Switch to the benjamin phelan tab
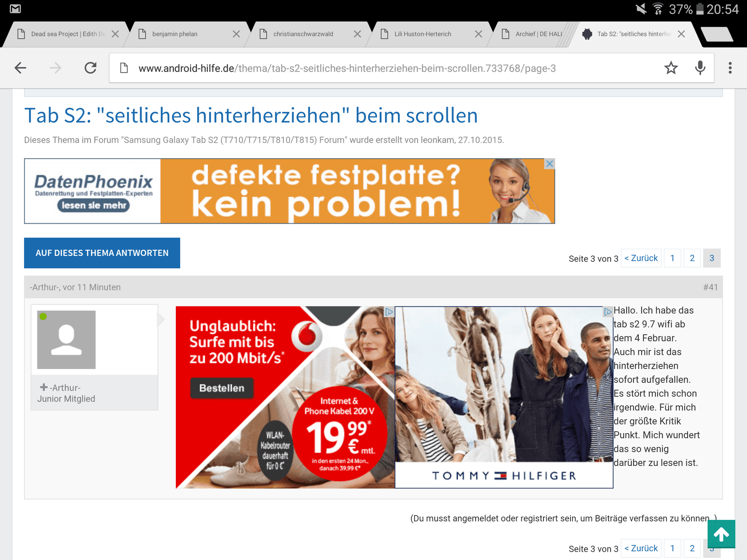Image resolution: width=747 pixels, height=560 pixels. coord(175,34)
